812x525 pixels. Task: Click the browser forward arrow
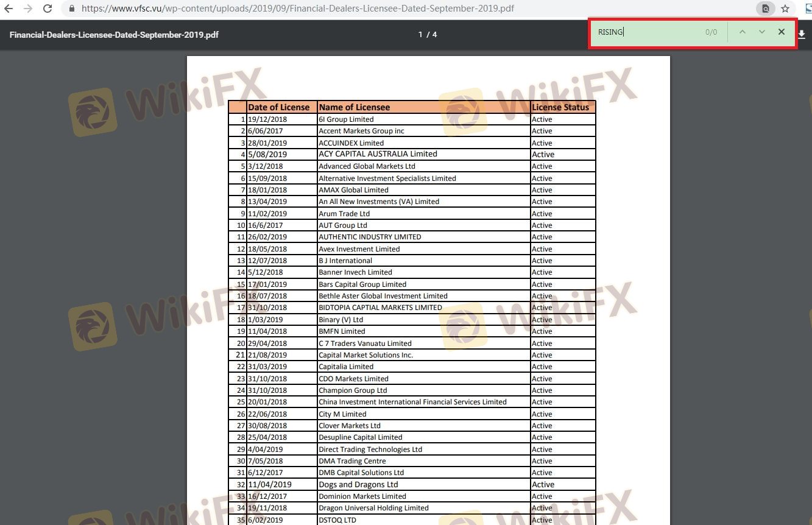click(28, 9)
